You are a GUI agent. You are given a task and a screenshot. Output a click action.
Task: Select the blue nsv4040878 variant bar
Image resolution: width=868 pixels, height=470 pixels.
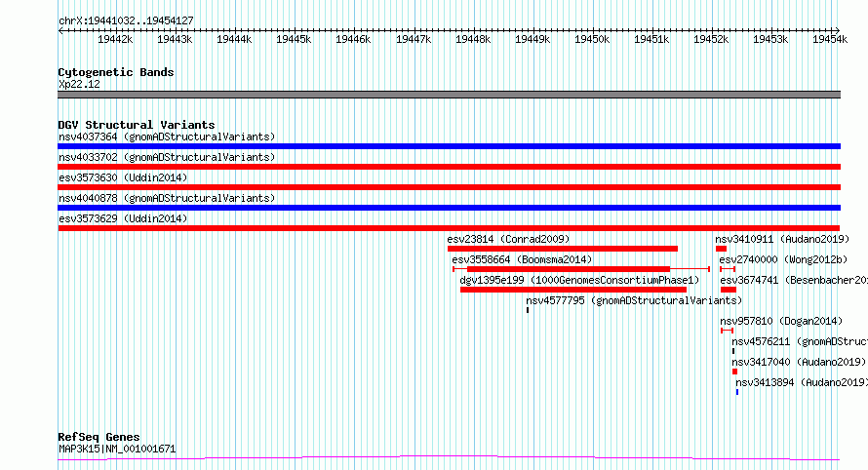click(x=449, y=208)
